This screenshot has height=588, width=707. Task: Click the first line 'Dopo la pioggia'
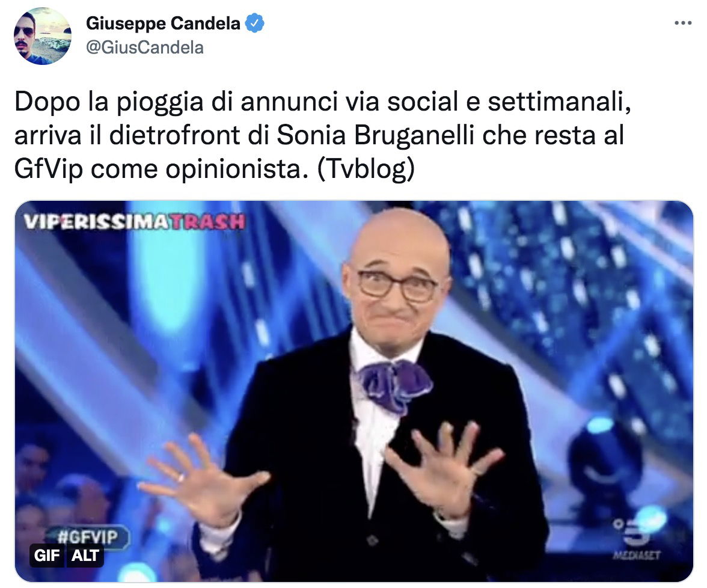pos(109,102)
